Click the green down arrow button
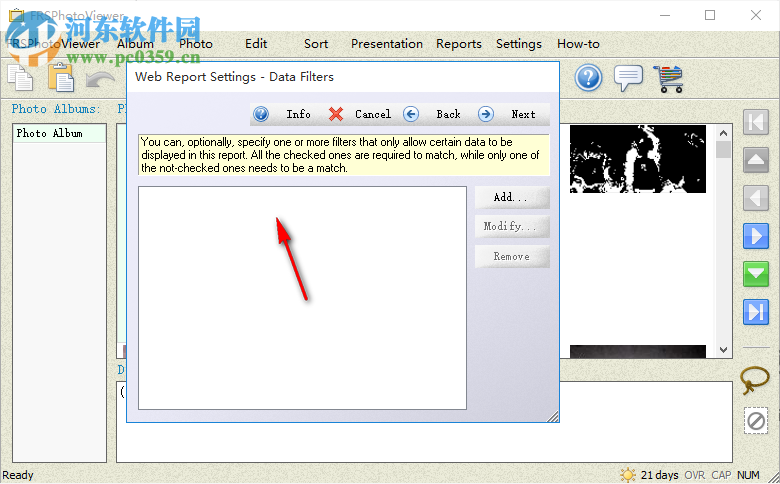This screenshot has height=484, width=780. click(756, 274)
